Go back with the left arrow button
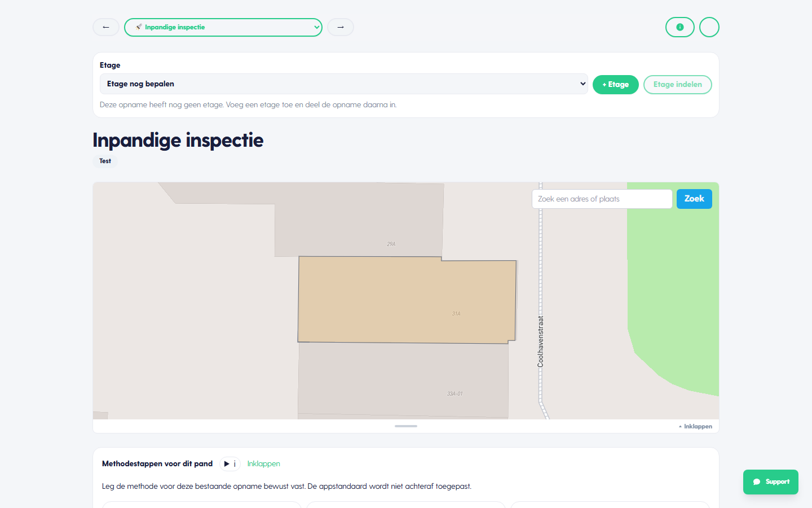This screenshot has height=508, width=812. coord(106,27)
